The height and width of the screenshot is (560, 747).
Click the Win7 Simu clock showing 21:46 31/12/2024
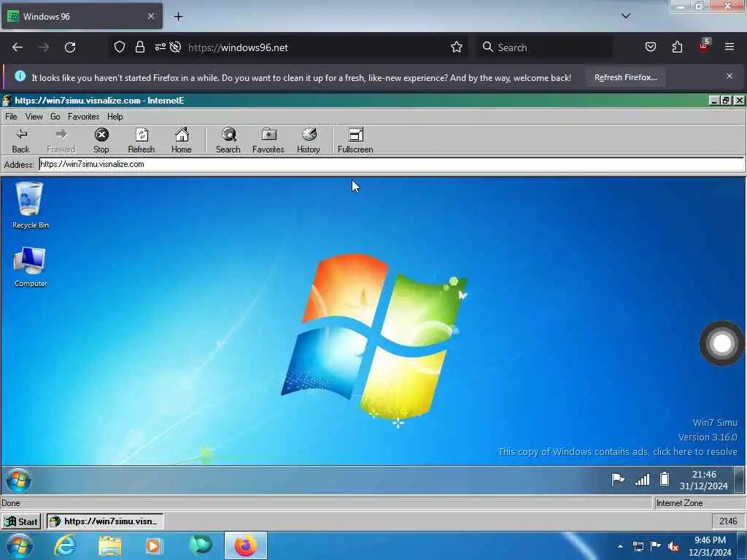704,480
